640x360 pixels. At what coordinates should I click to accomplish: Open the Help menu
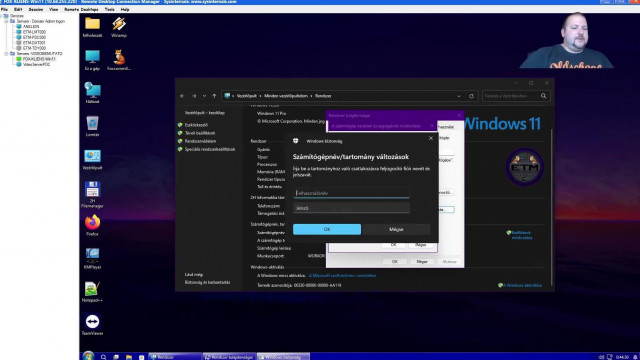point(125,9)
